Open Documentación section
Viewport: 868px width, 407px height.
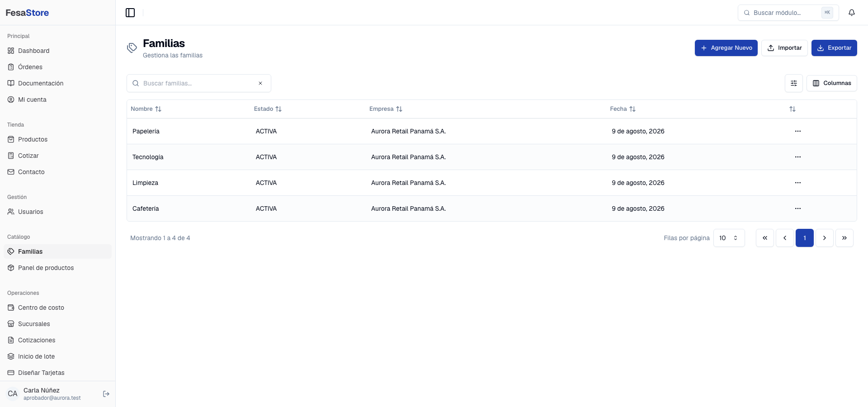pyautogui.click(x=57, y=83)
